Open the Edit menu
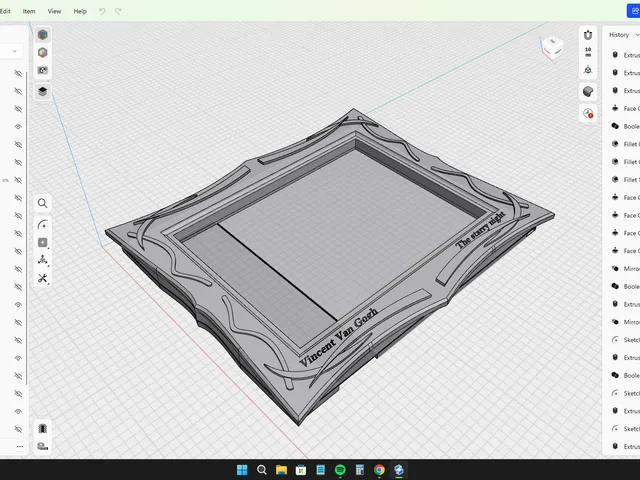This screenshot has height=480, width=640. (5, 11)
